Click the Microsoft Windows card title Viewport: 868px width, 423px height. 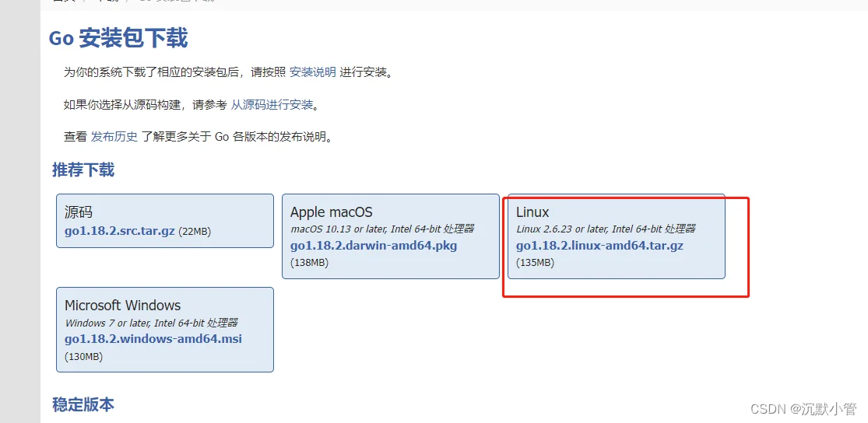click(123, 306)
